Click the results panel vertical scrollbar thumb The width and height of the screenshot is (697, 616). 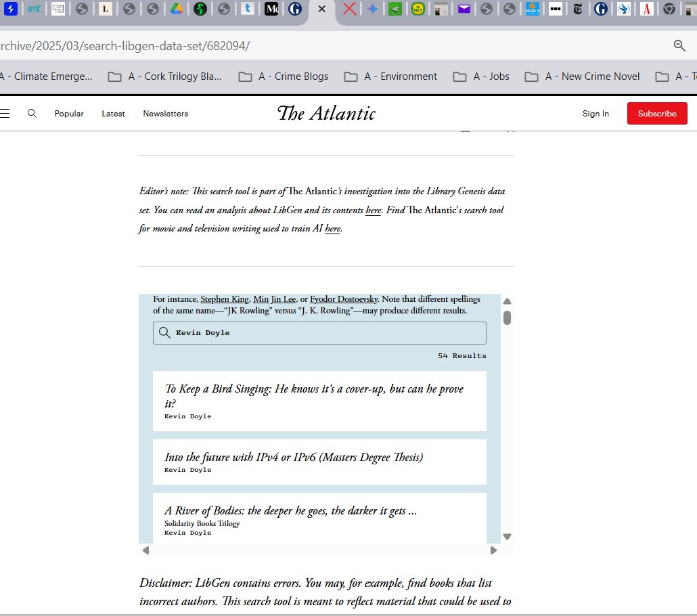[507, 318]
